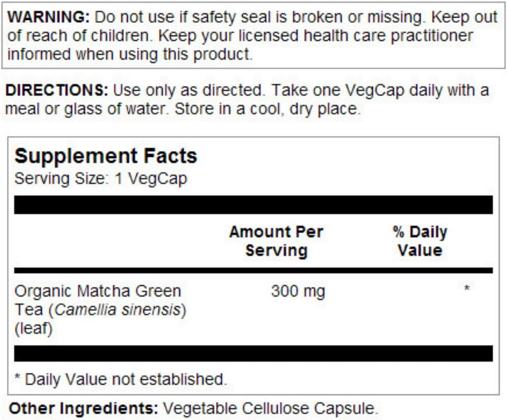Image resolution: width=507 pixels, height=420 pixels.
Task: Click "Vegetable Cellulose Capsule" text
Action: click(x=270, y=409)
